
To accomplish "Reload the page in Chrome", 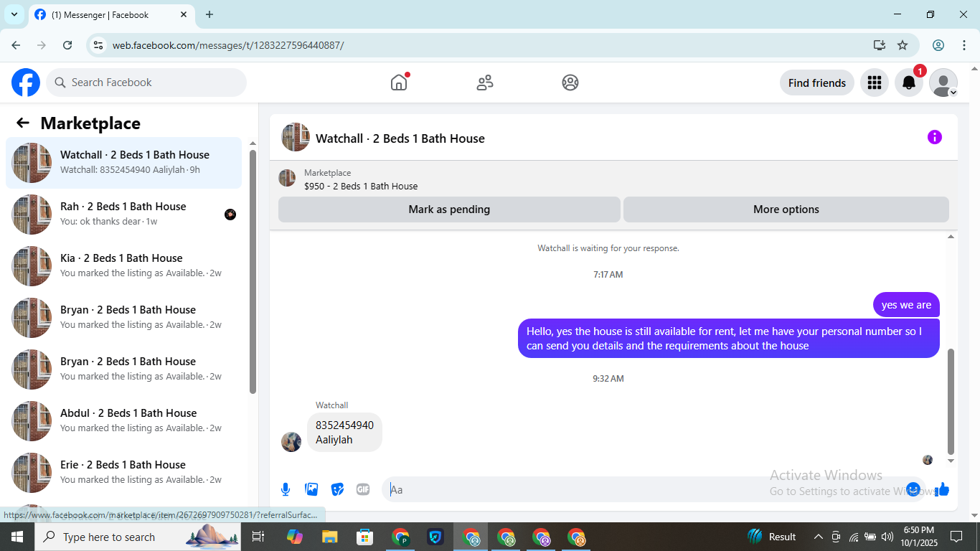I will pos(67,45).
